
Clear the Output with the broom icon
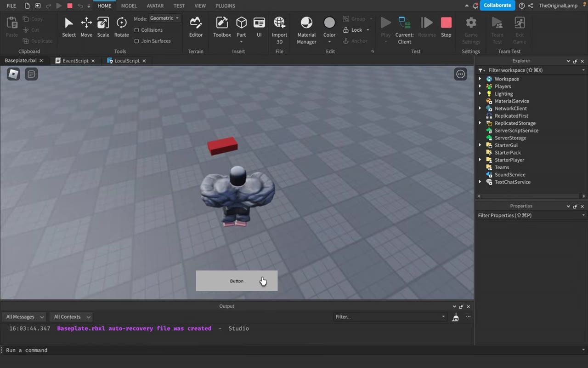[455, 317]
